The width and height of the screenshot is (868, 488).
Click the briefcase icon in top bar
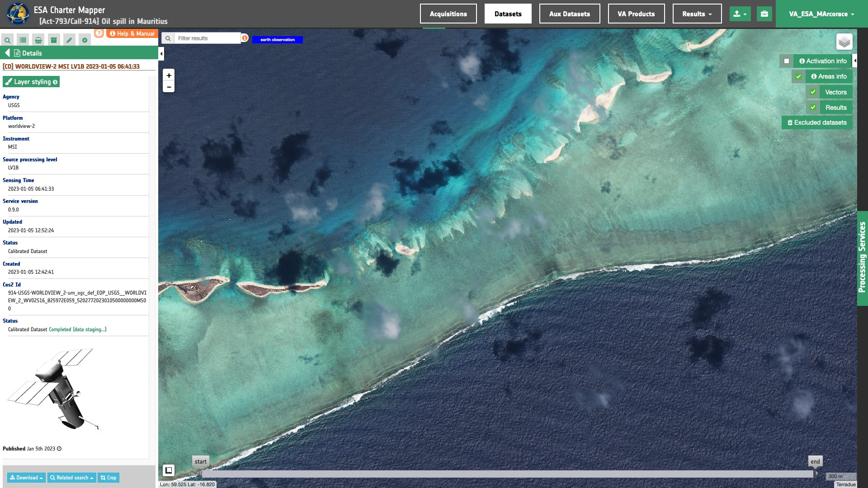click(764, 14)
